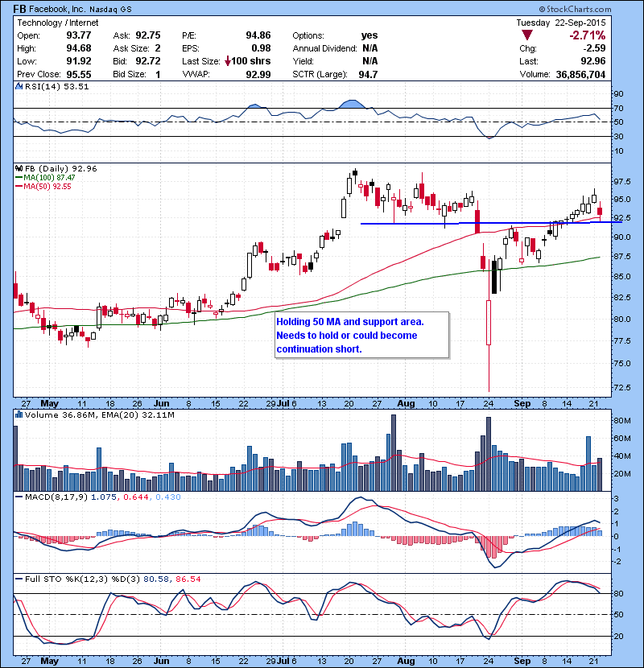Click the blue annotation box about 50 MA

(x=362, y=336)
